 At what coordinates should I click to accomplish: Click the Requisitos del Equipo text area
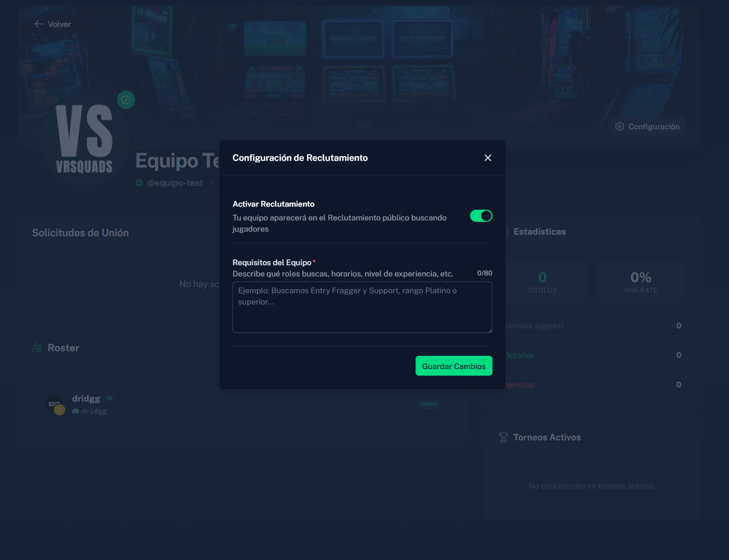pos(362,307)
